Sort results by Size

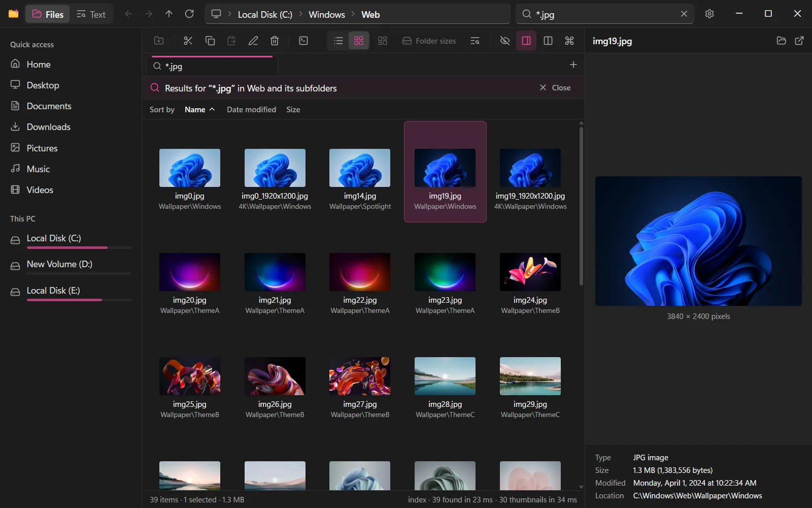pos(293,109)
